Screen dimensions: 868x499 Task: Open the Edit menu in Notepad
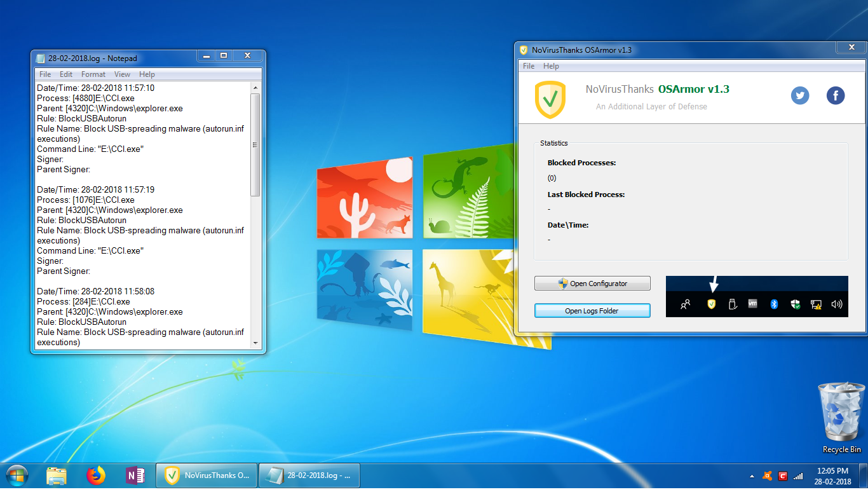(66, 74)
